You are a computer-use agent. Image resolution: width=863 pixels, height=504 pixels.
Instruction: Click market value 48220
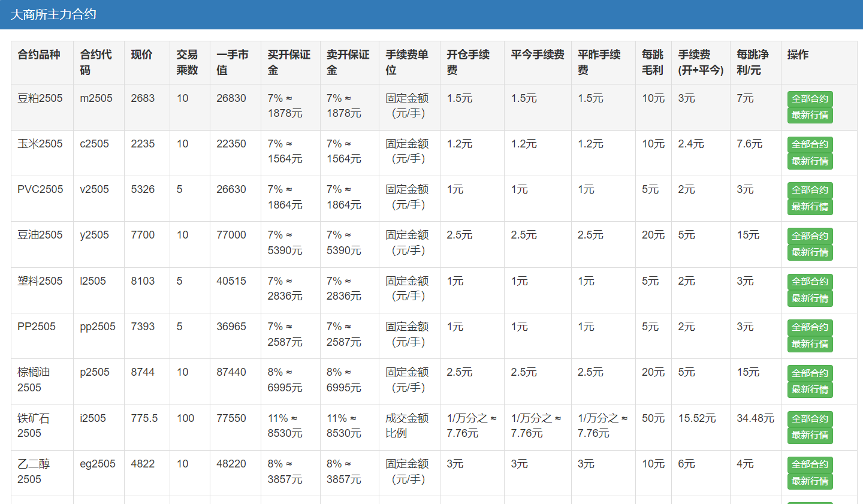(x=231, y=464)
